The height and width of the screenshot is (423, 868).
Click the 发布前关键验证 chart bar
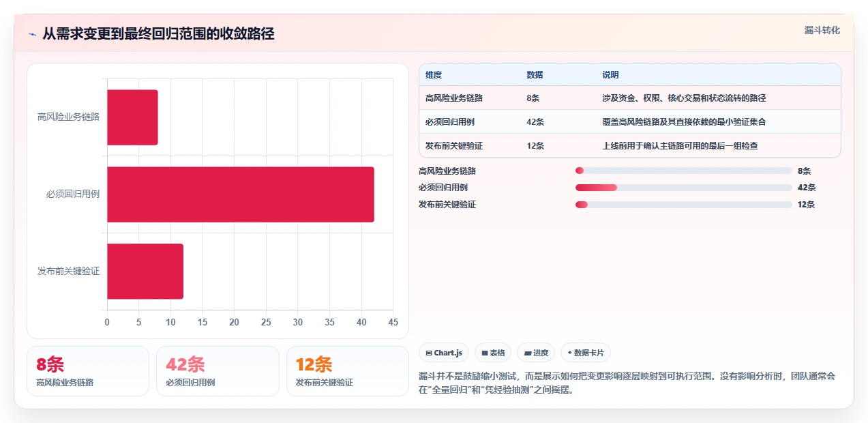tap(145, 271)
